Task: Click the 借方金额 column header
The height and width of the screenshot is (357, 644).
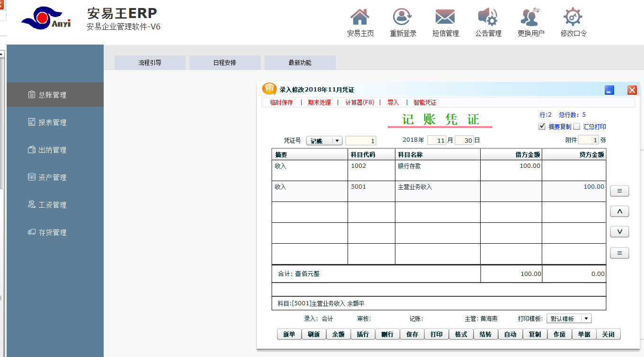Action: [511, 155]
